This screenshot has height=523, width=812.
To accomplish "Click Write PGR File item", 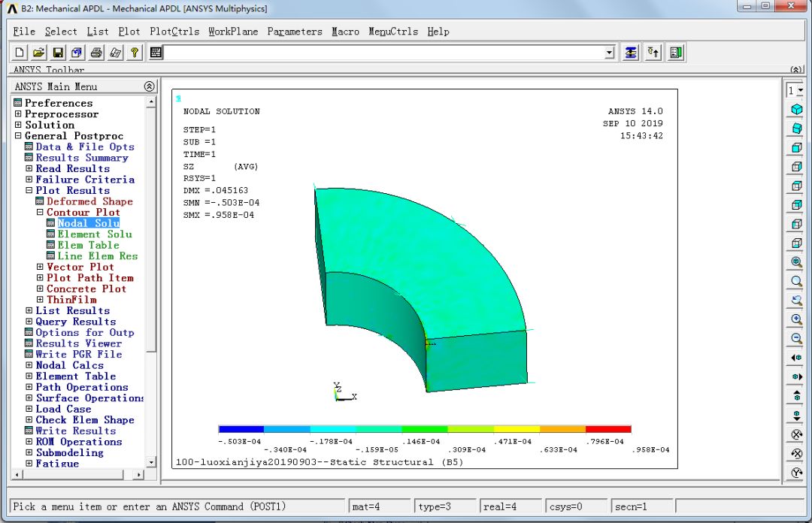I will 79,354.
